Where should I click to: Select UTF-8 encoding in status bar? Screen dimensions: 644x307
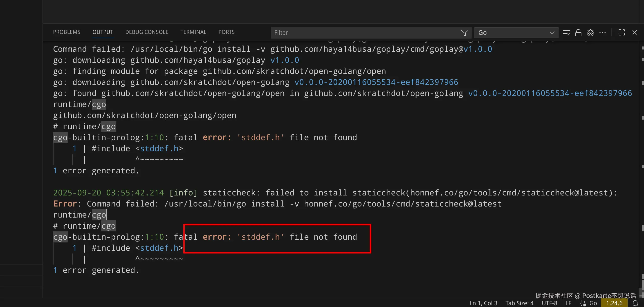point(549,303)
